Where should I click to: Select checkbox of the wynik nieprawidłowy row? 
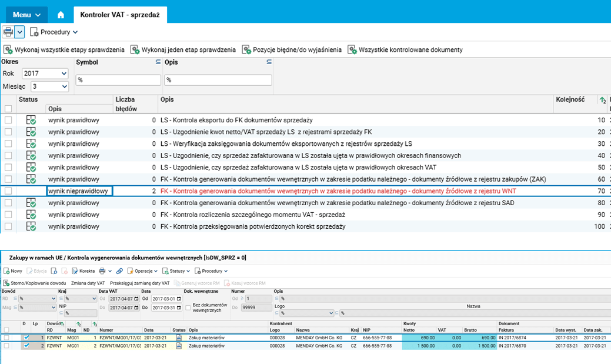click(x=8, y=191)
